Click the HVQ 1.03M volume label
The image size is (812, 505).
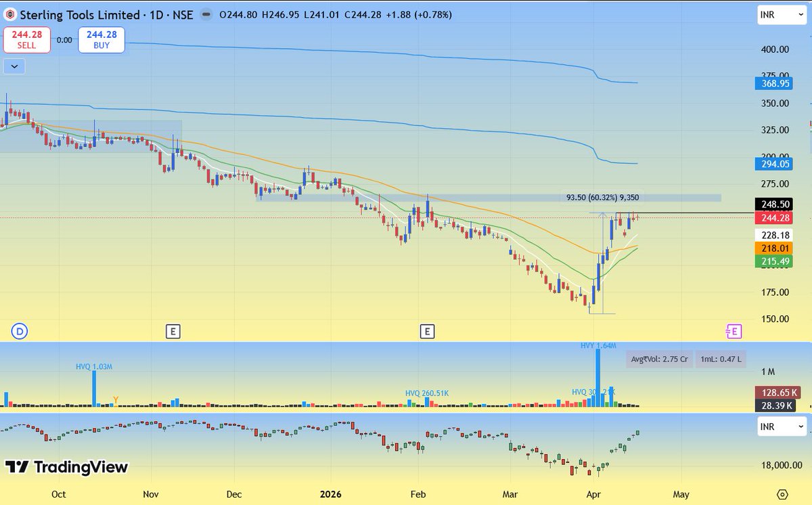[94, 366]
